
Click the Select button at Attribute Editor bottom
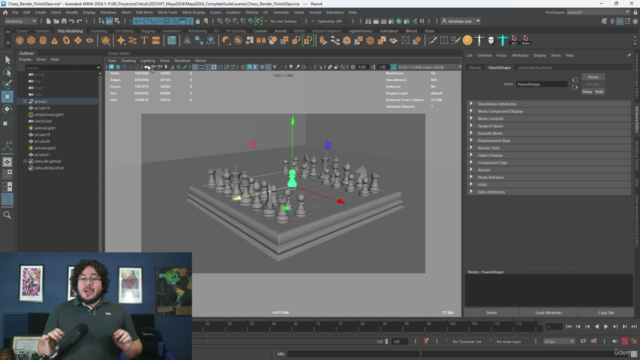(491, 313)
